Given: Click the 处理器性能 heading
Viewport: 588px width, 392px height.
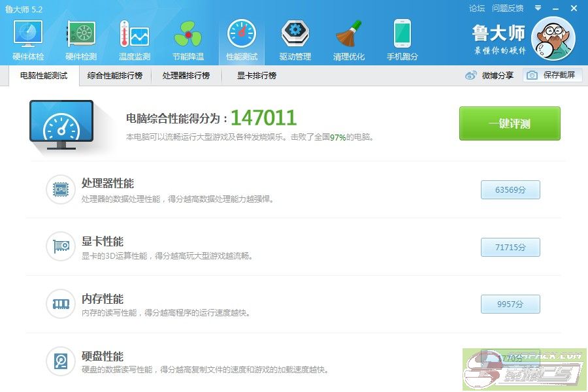Looking at the screenshot, I should [108, 184].
